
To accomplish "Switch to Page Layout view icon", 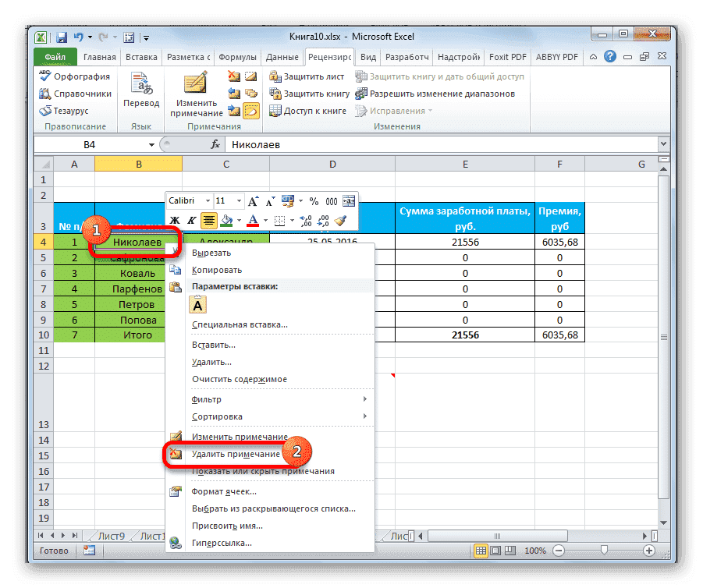I will [495, 550].
